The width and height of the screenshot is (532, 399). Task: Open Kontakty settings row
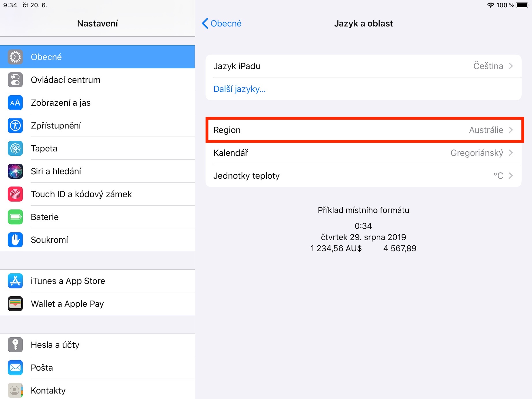pos(48,390)
